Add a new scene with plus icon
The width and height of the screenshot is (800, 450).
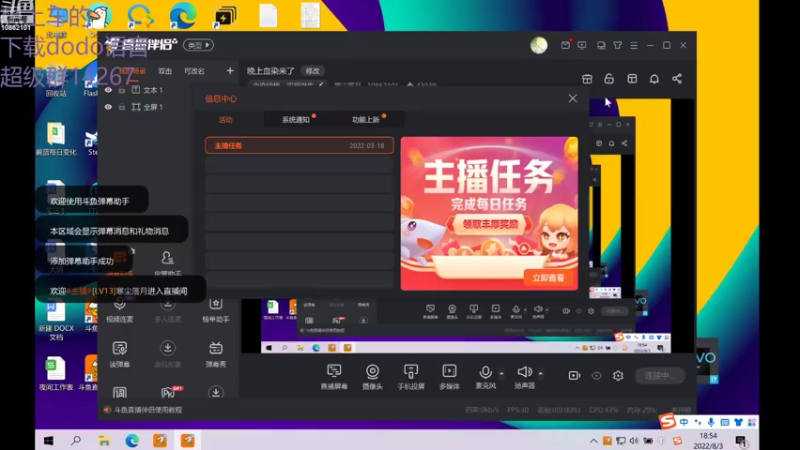(x=230, y=71)
